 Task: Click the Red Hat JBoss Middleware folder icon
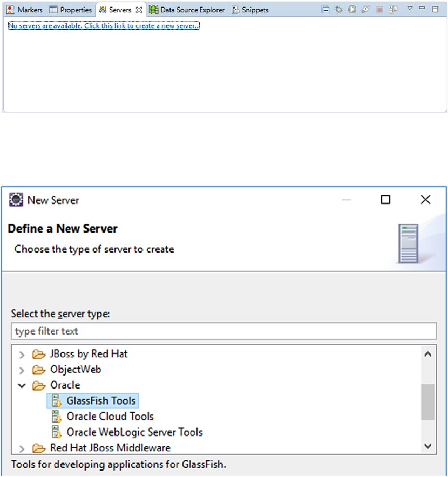(x=39, y=448)
